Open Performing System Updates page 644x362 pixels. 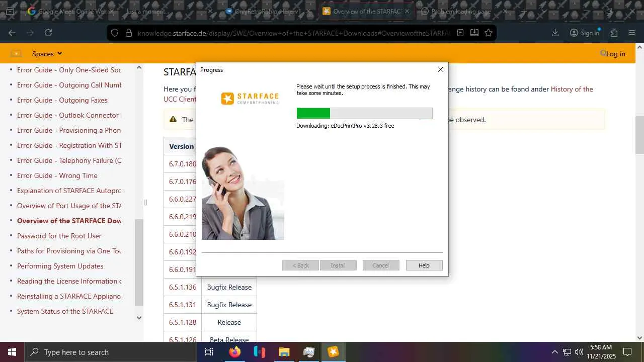[x=60, y=266]
